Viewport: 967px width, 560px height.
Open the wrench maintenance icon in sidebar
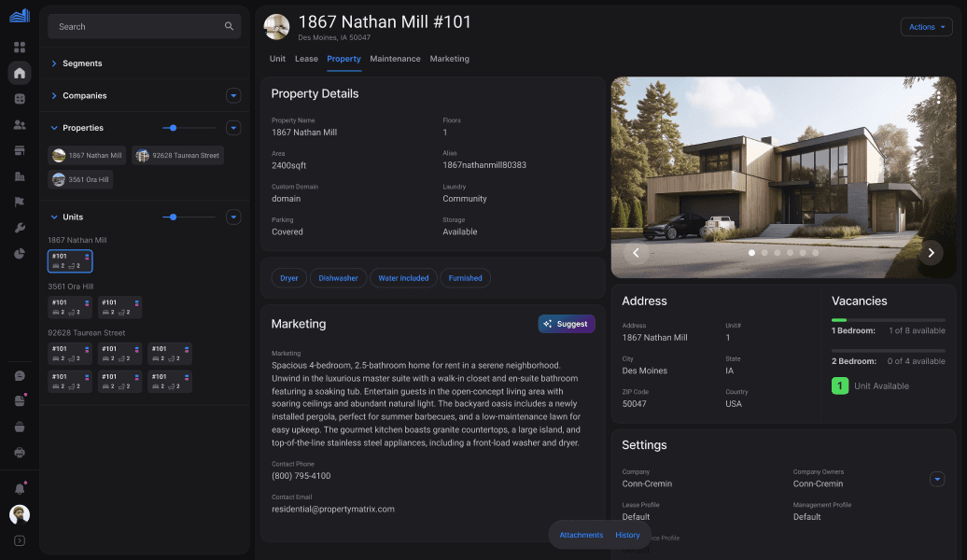click(20, 228)
